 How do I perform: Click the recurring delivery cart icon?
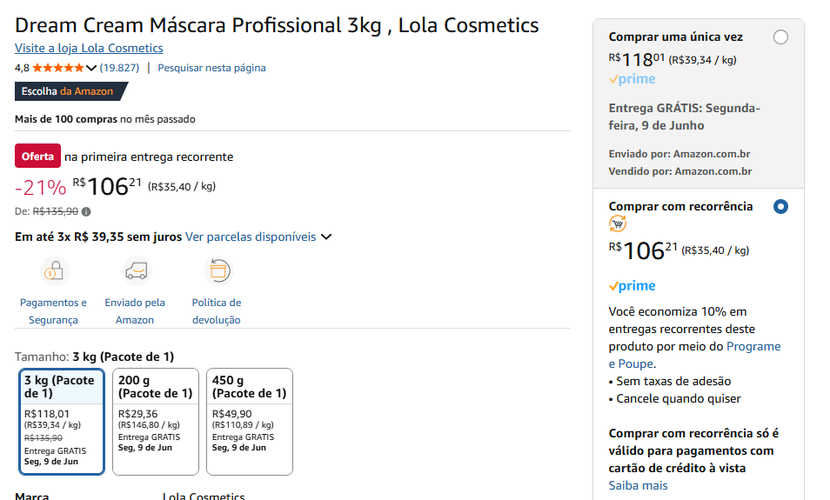618,224
